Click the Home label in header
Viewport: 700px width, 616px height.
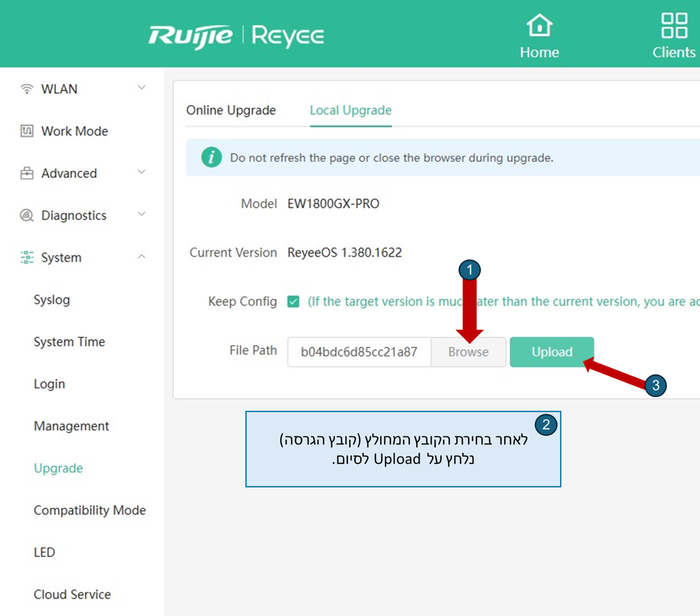click(540, 53)
